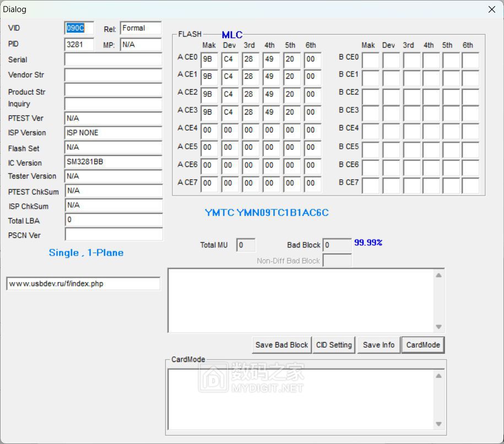Click the usbdev.ru URL text box
Image resolution: width=504 pixels, height=444 pixels.
[x=83, y=284]
